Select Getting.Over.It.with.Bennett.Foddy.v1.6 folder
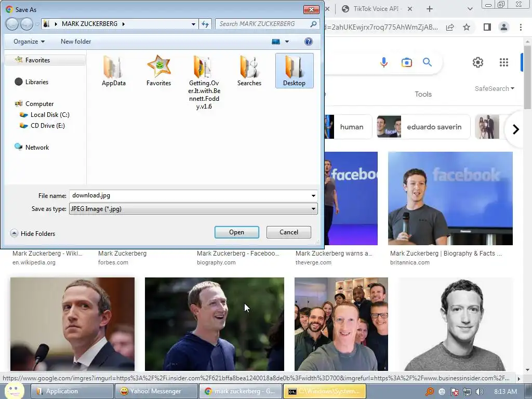The image size is (532, 399). [x=204, y=83]
